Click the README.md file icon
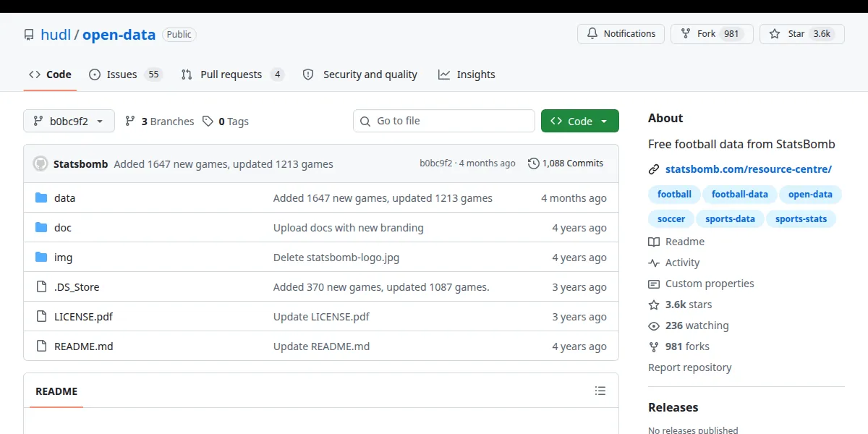 pos(41,346)
